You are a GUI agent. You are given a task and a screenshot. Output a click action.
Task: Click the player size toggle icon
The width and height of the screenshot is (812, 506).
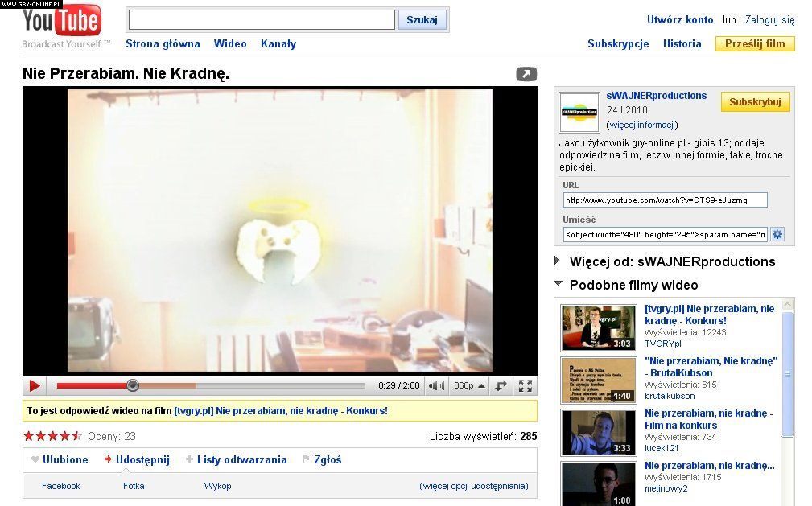pyautogui.click(x=501, y=386)
